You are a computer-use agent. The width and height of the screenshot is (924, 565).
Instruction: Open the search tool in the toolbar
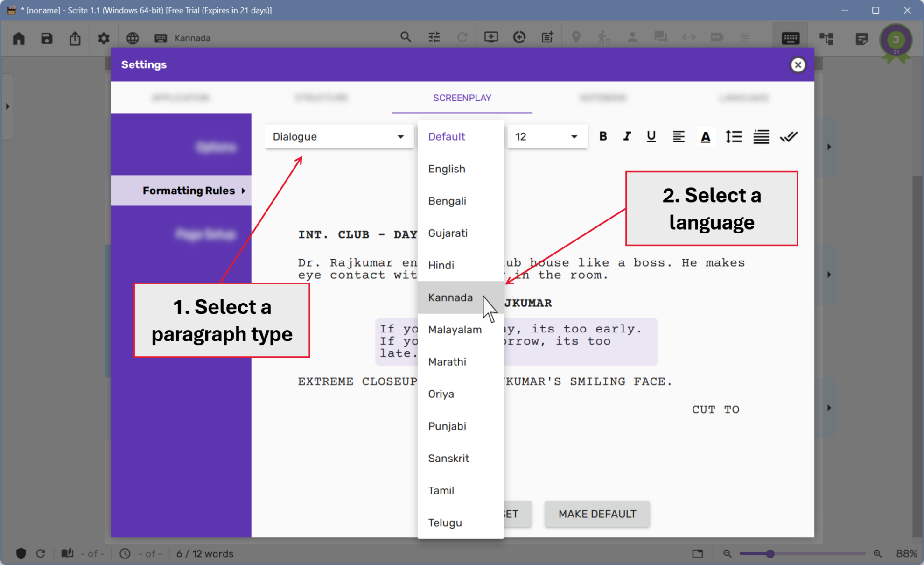click(406, 36)
